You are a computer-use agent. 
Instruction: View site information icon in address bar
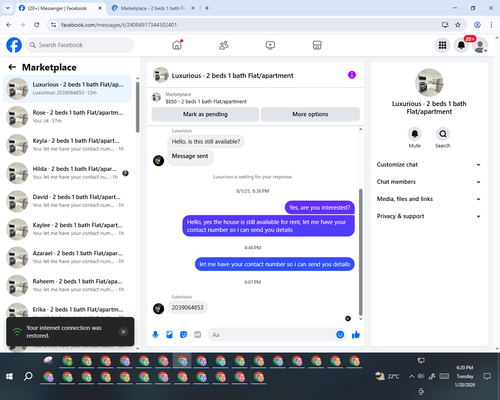coord(53,25)
